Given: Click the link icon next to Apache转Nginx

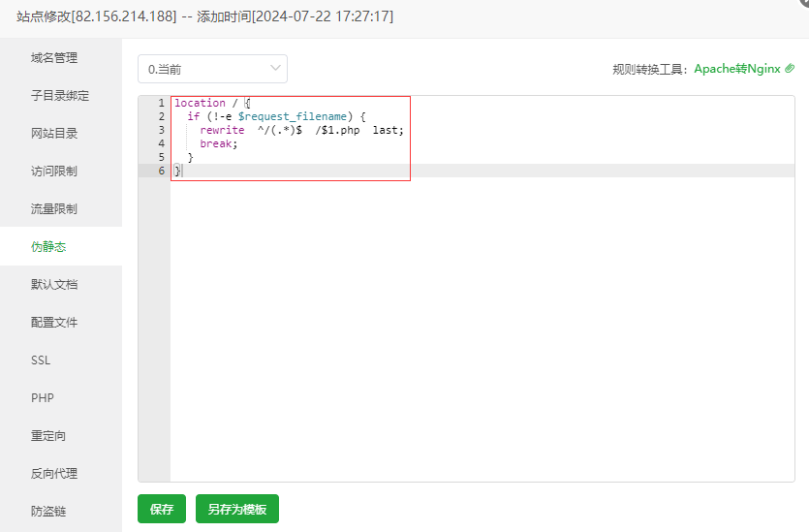Looking at the screenshot, I should click(x=790, y=69).
